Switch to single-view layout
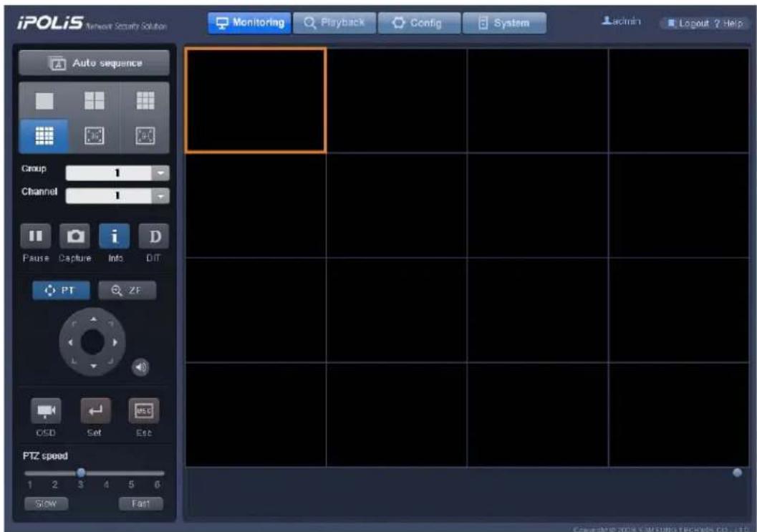 [x=44, y=101]
